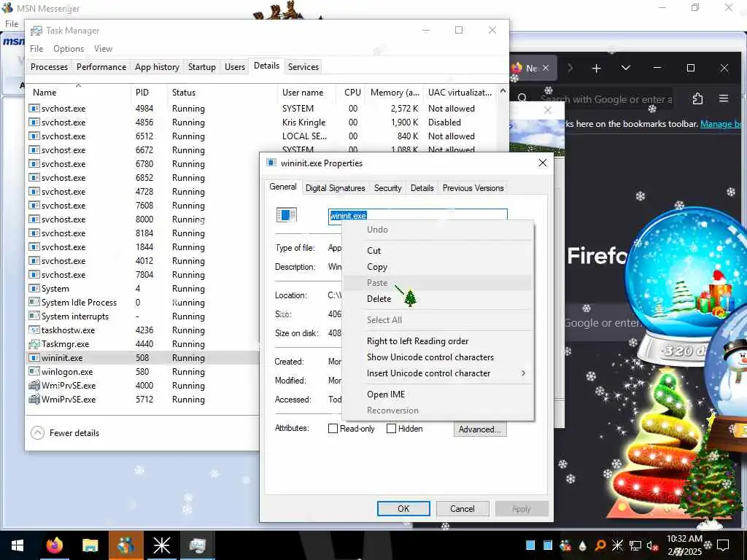
Task: Click the Firefox search magnifier icon
Action: coord(522,98)
